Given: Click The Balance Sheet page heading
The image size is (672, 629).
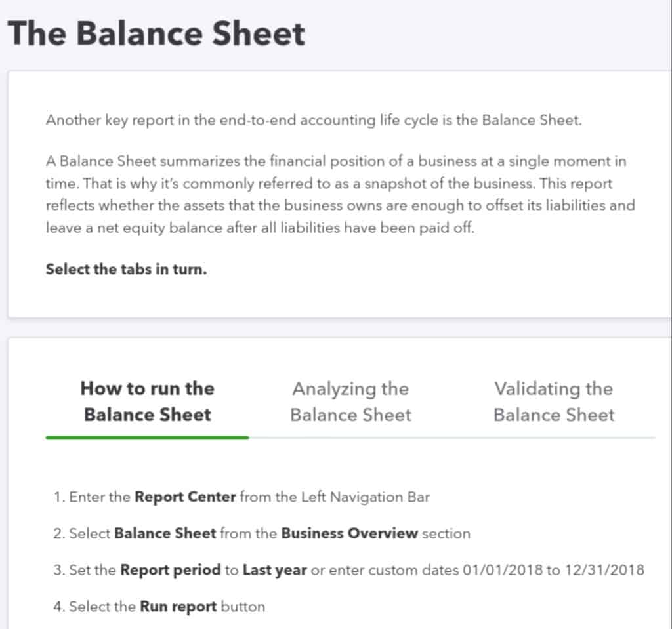Looking at the screenshot, I should tap(156, 33).
